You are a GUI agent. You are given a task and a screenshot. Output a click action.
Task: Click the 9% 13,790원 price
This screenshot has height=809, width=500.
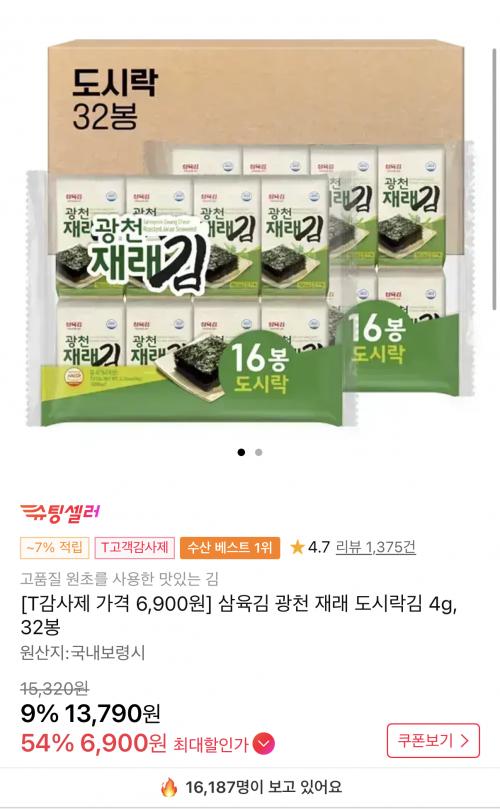(x=91, y=714)
